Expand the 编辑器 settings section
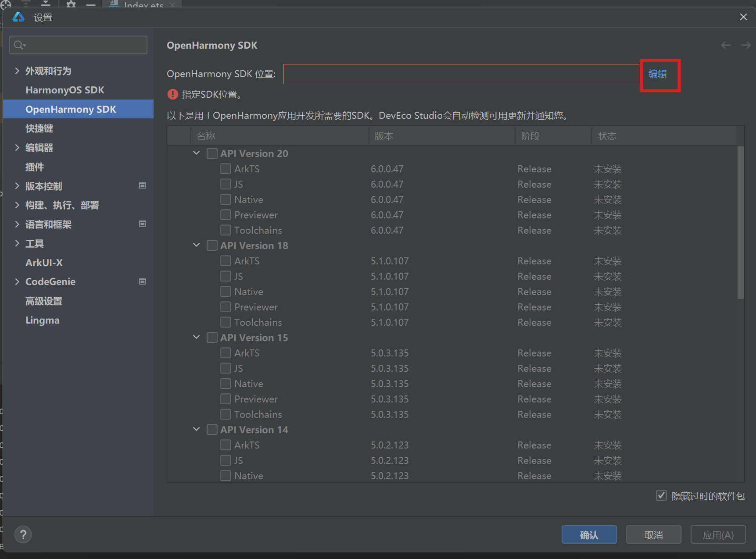The image size is (756, 559). pyautogui.click(x=17, y=148)
